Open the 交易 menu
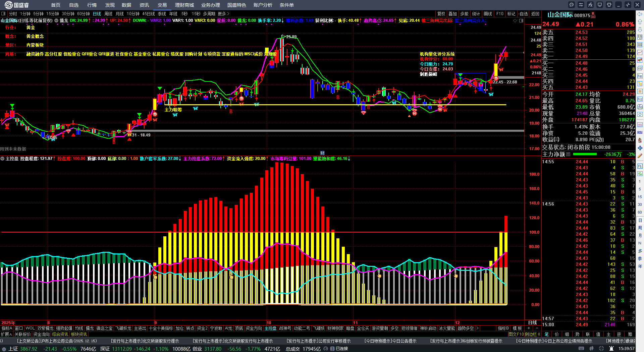This screenshot has width=644, height=352. 162,5
